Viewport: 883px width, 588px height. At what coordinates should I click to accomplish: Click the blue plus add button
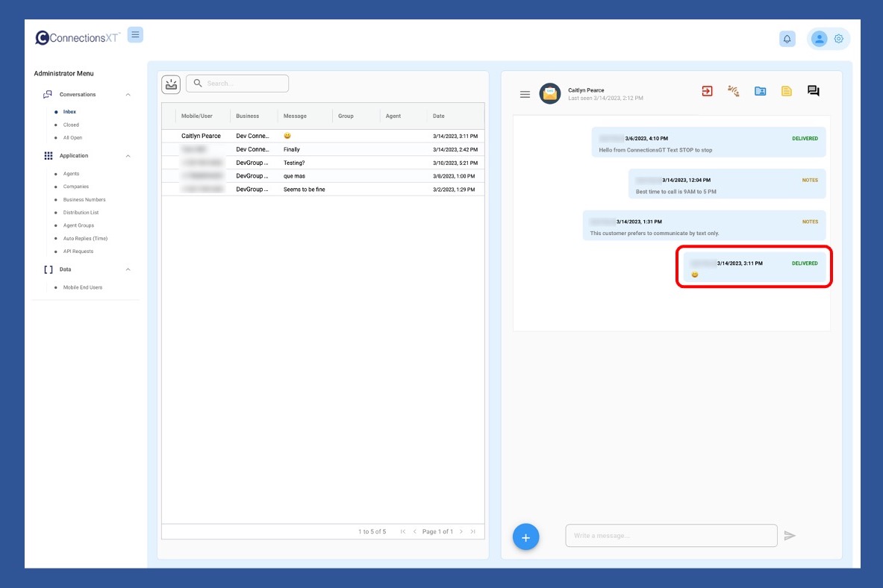tap(525, 537)
